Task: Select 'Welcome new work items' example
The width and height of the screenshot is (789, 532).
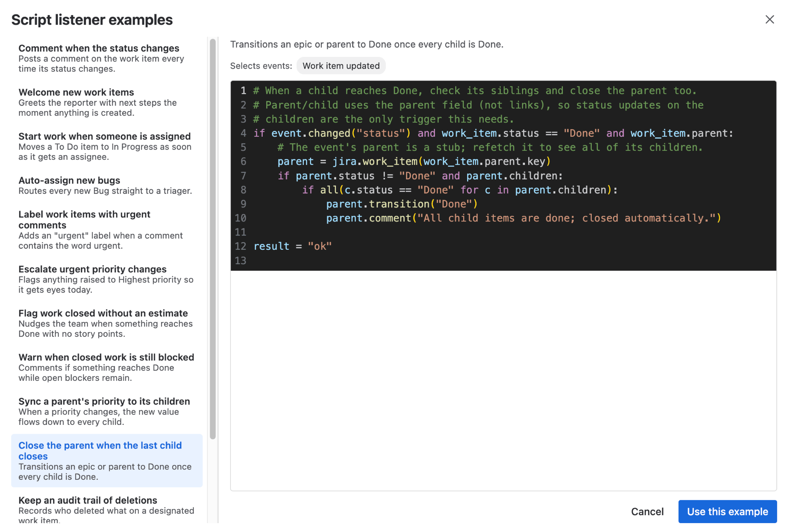Action: [107, 102]
